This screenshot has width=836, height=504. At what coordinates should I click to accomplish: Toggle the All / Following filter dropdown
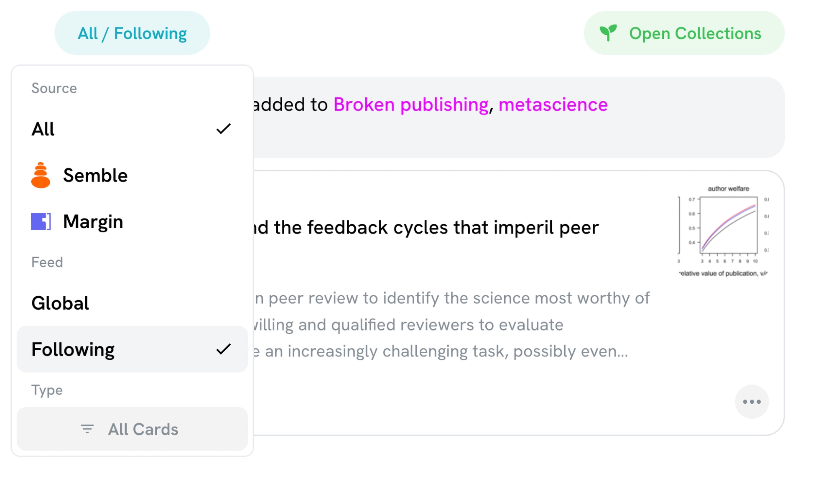(132, 33)
